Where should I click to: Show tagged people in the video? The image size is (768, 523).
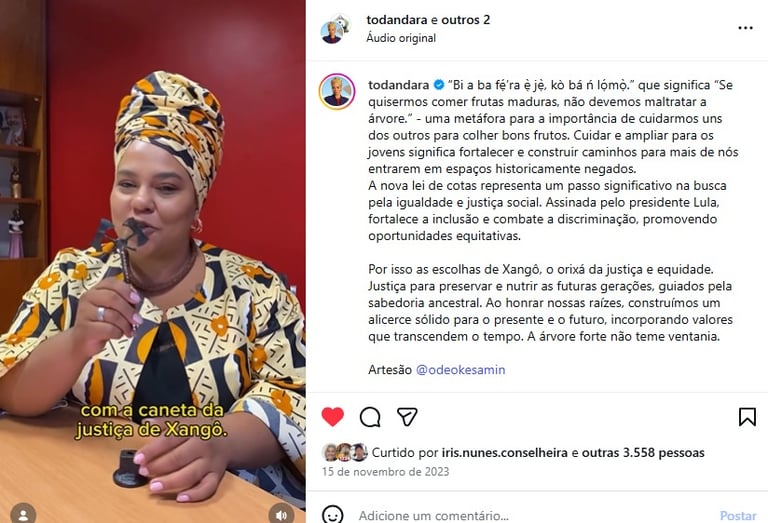(23, 515)
